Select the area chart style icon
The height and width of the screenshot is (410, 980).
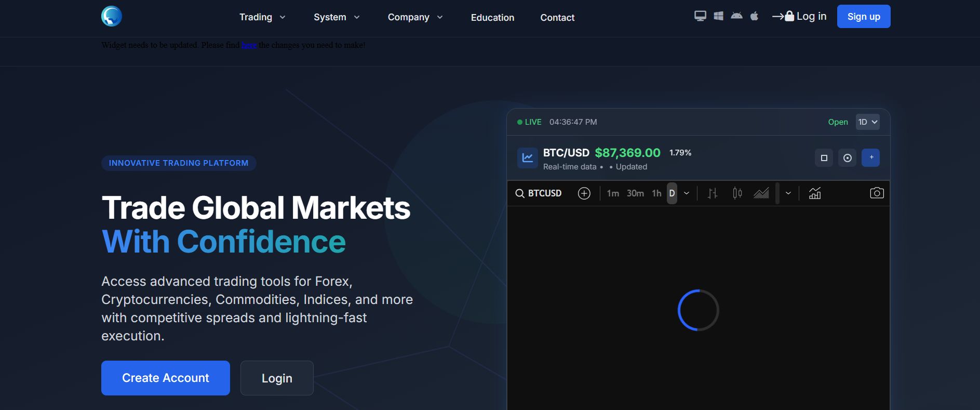(761, 193)
